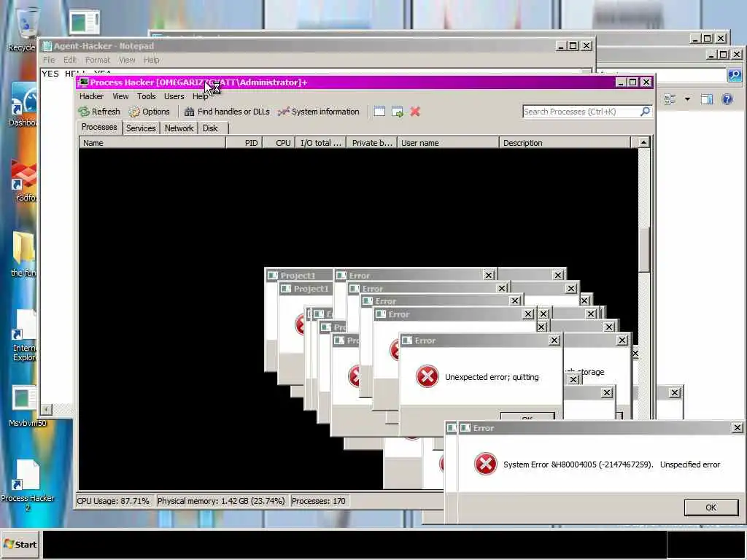Click the process list vertical scrollbar thumb
Screen dimensions: 747x560
pos(643,249)
